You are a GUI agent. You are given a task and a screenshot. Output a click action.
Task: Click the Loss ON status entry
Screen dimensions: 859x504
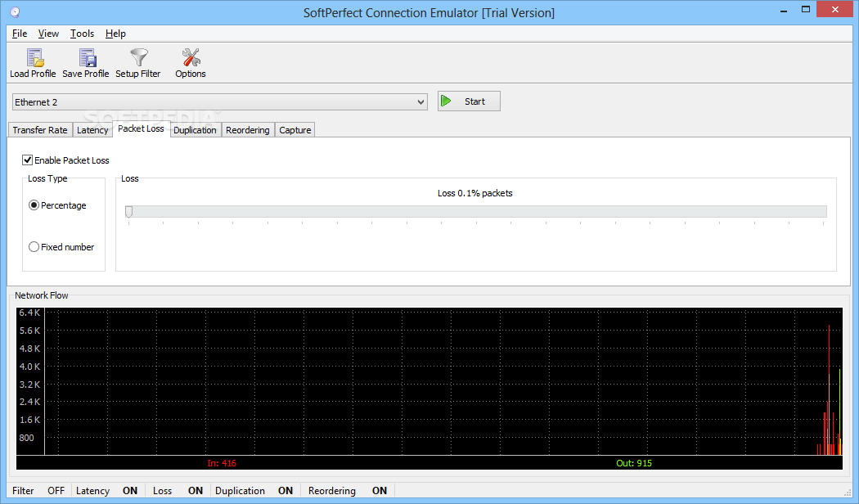point(178,490)
